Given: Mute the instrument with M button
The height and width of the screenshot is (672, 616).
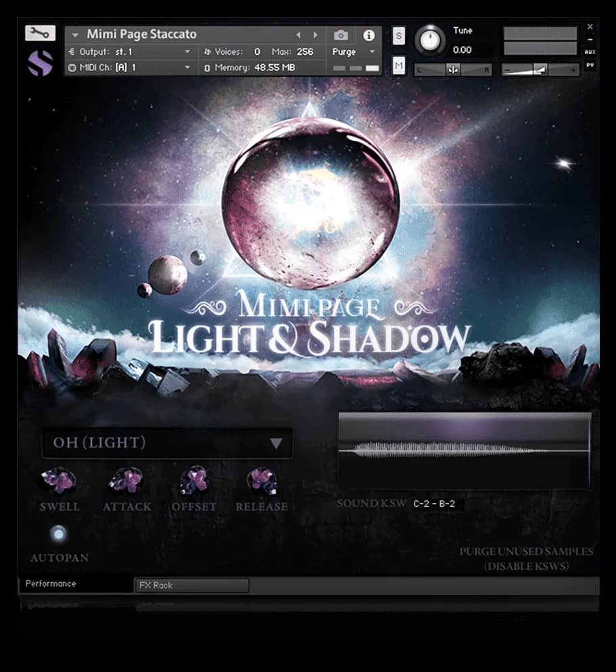Looking at the screenshot, I should 399,66.
